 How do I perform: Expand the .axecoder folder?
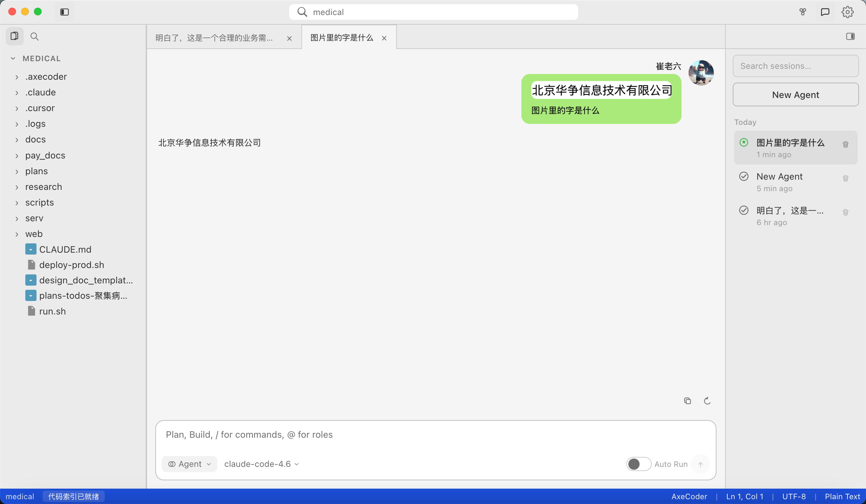(x=17, y=77)
